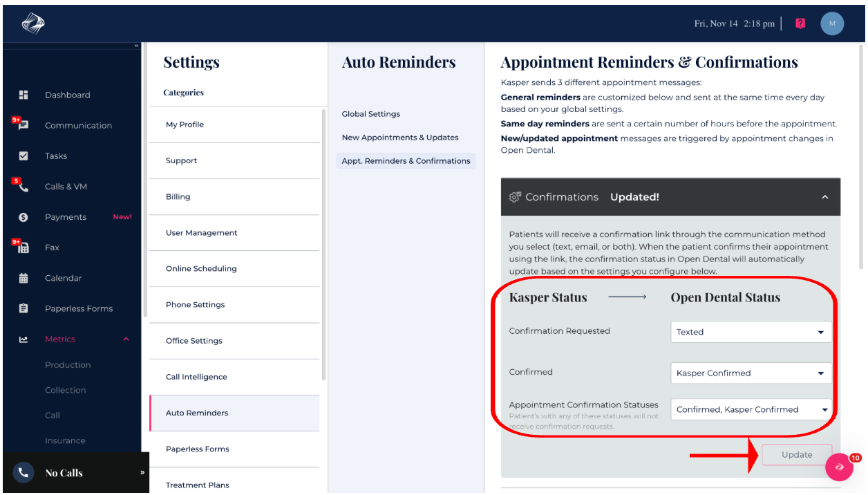Click the Payments dollar icon
The width and height of the screenshot is (868, 495).
coord(23,217)
